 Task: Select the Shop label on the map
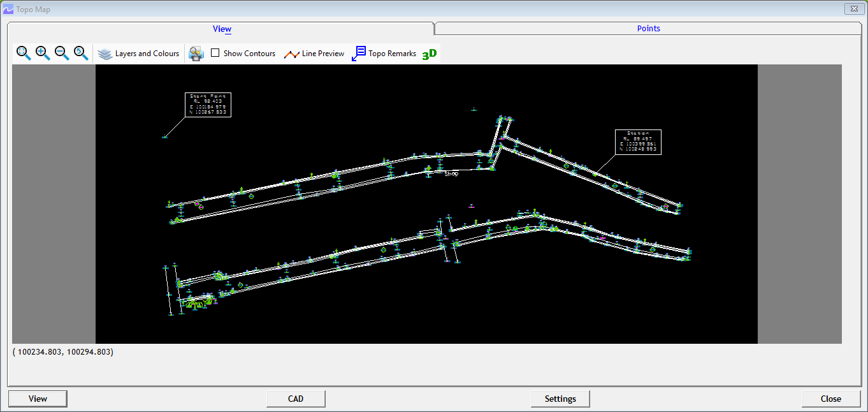452,173
